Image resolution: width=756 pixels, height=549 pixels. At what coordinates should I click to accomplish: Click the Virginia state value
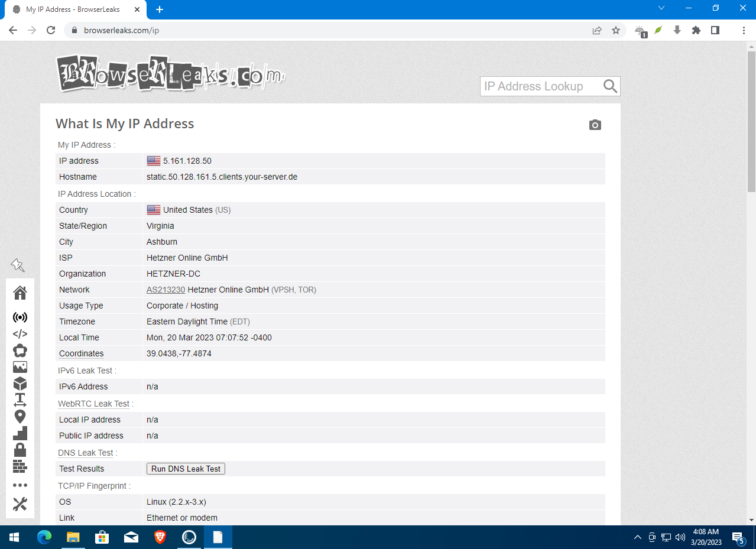(x=160, y=226)
